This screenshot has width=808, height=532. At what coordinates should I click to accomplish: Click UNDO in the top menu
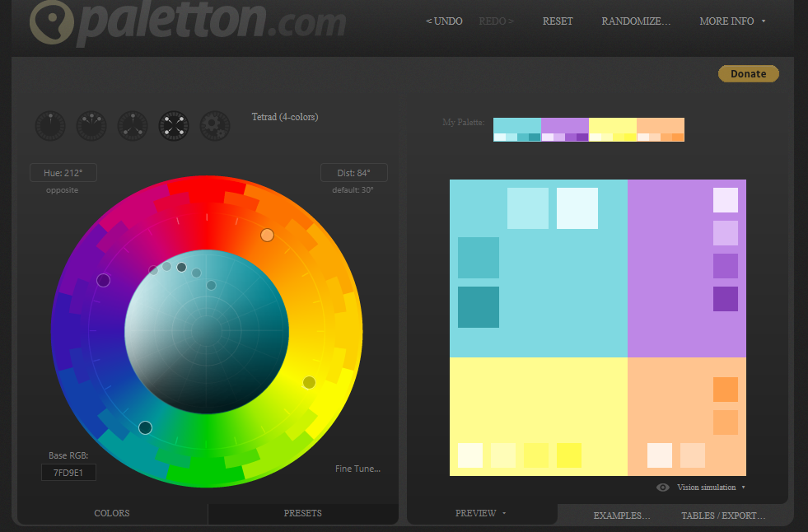click(x=444, y=21)
